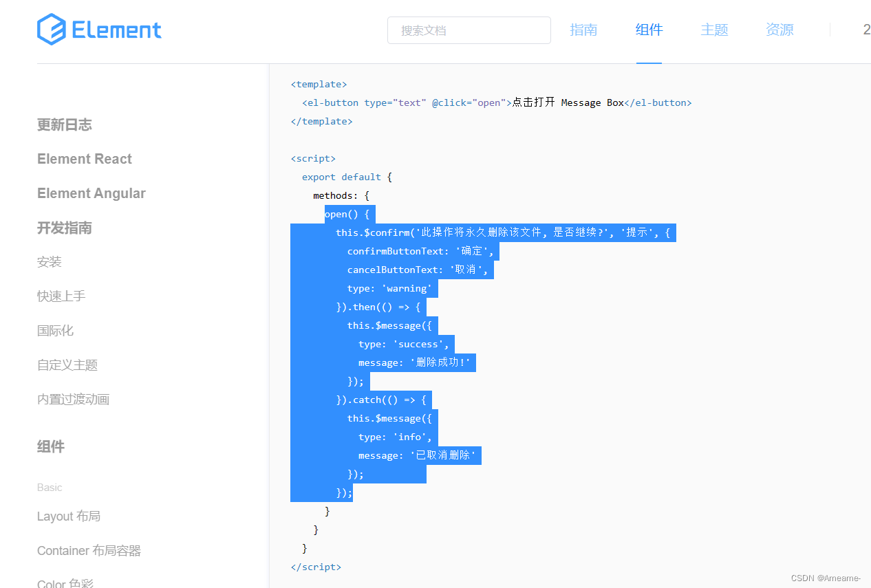Open 安装 guide page
The height and width of the screenshot is (588, 871).
coord(50,262)
